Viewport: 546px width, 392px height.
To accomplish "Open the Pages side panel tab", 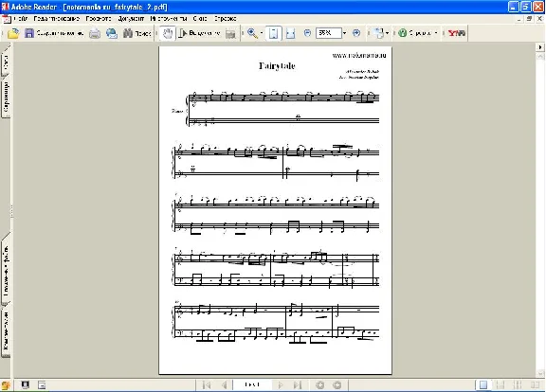I will (x=6, y=98).
